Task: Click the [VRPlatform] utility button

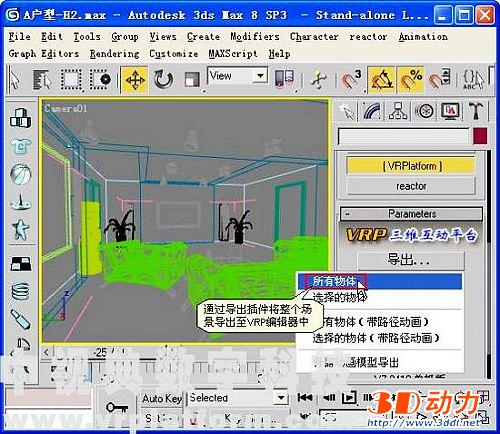Action: click(412, 165)
